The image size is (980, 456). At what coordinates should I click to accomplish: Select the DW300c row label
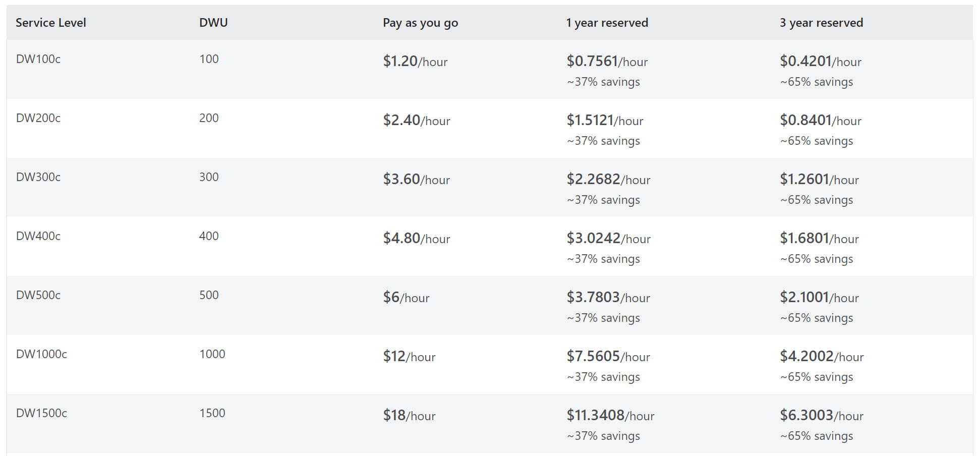coord(38,177)
